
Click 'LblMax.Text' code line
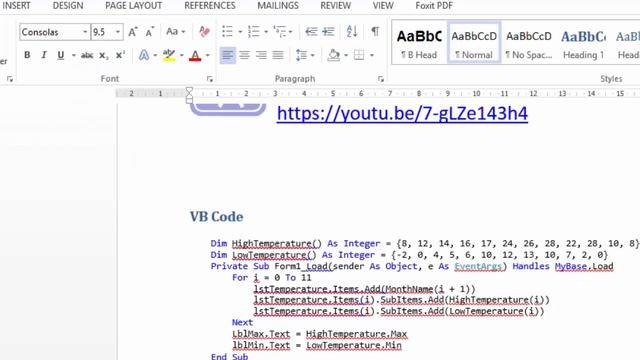(320, 334)
